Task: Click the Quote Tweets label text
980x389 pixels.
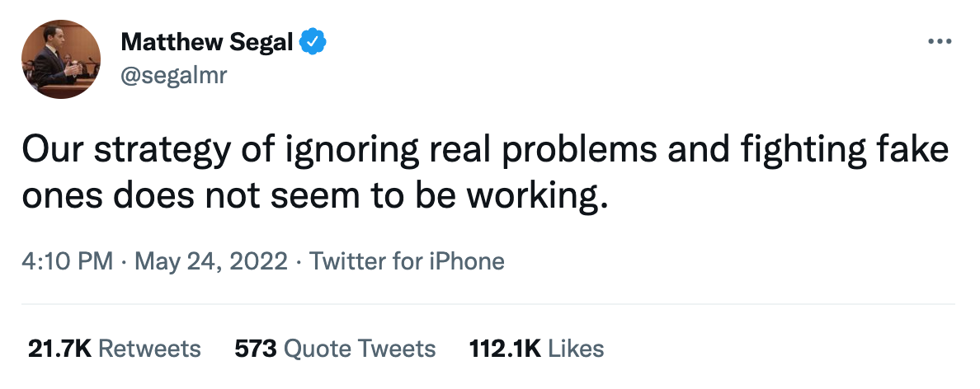Action: (360, 349)
